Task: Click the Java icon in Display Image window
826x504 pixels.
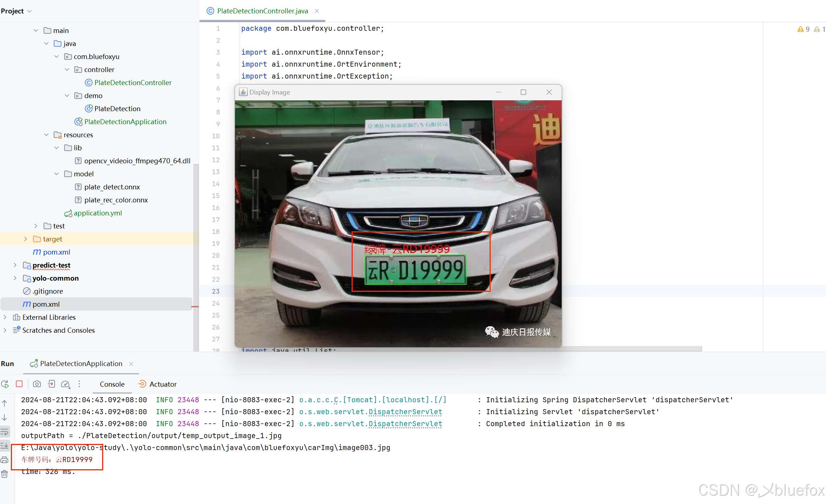Action: point(243,92)
